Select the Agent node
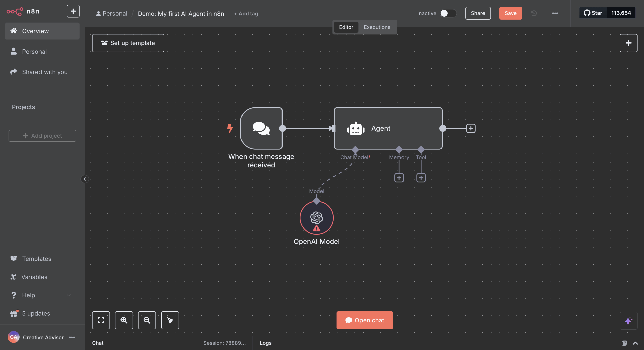The width and height of the screenshot is (644, 350). click(388, 128)
